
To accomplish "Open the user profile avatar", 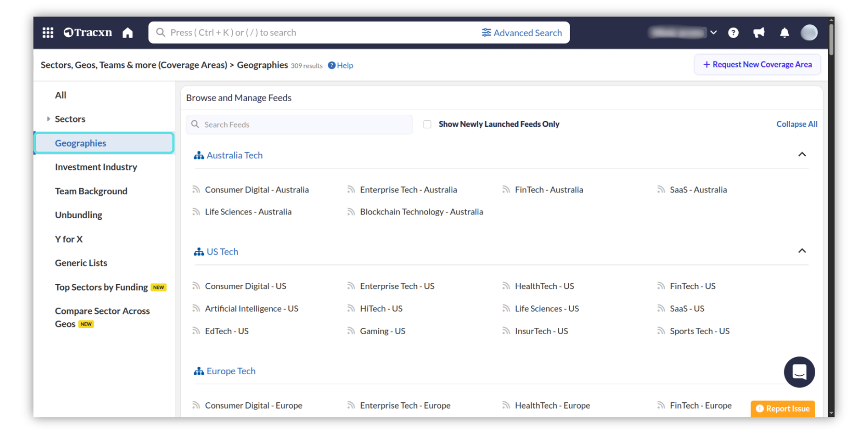I will point(809,33).
